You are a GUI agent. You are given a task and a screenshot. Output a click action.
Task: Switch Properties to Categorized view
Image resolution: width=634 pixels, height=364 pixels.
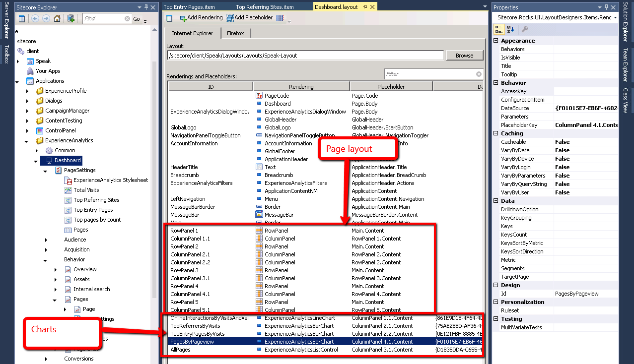pos(499,29)
